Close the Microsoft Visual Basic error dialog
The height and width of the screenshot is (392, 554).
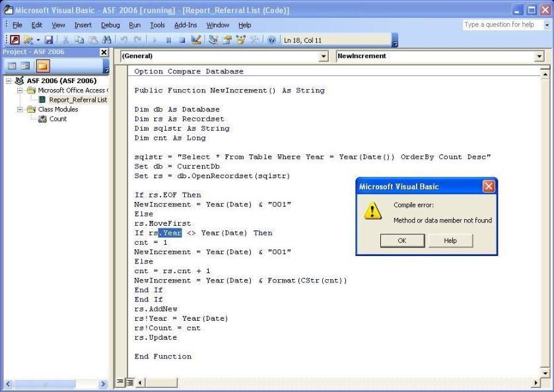(x=488, y=186)
